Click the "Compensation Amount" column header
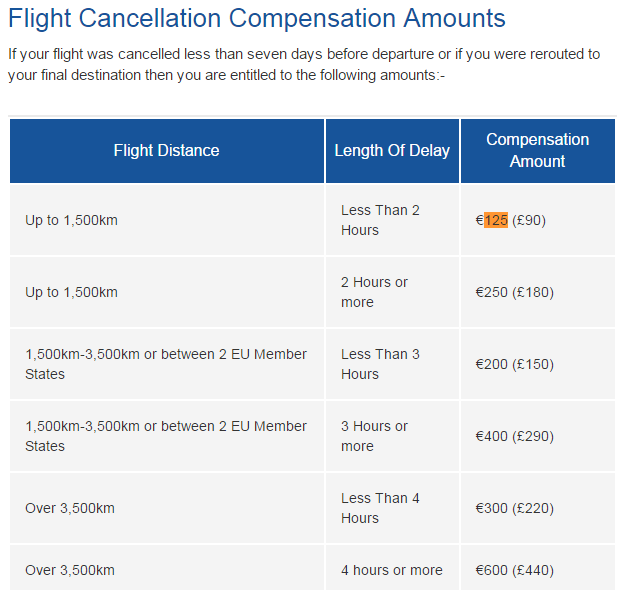Image resolution: width=626 pixels, height=590 pixels. (x=537, y=150)
